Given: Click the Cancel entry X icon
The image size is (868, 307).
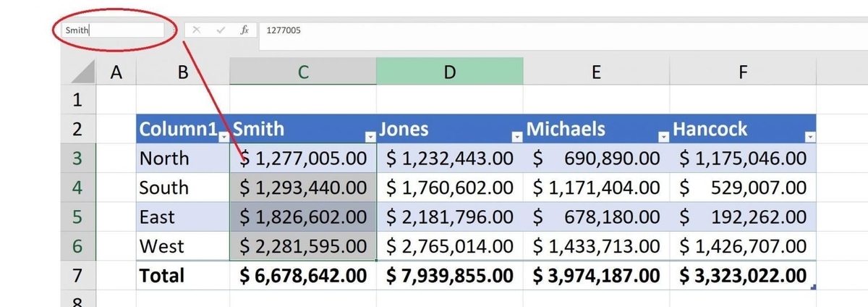Looking at the screenshot, I should pos(197,30).
